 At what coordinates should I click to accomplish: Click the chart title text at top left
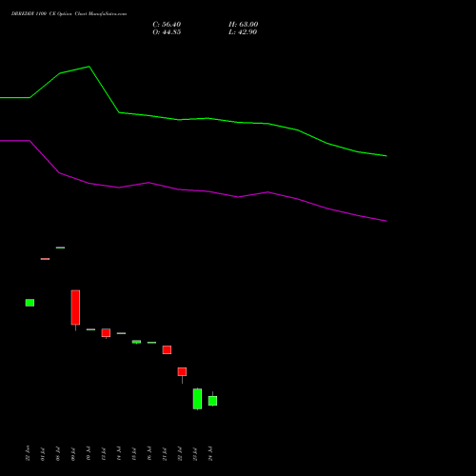click(x=69, y=14)
